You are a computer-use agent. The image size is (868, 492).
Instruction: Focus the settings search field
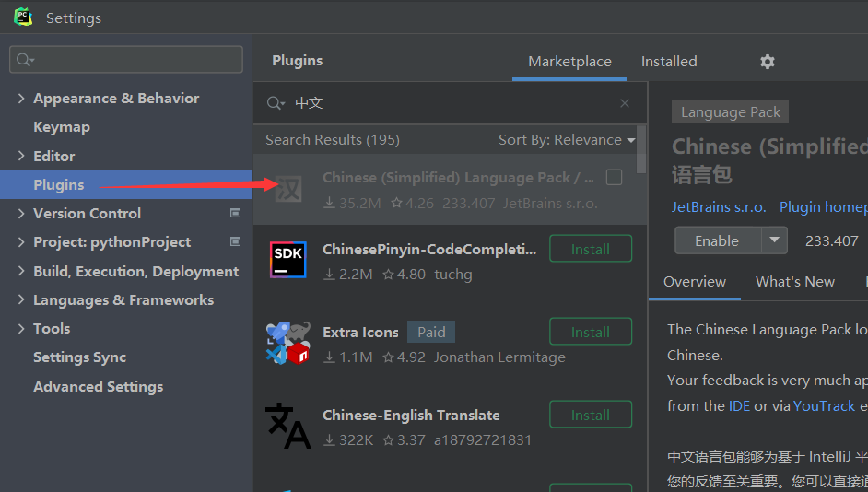[x=126, y=60]
